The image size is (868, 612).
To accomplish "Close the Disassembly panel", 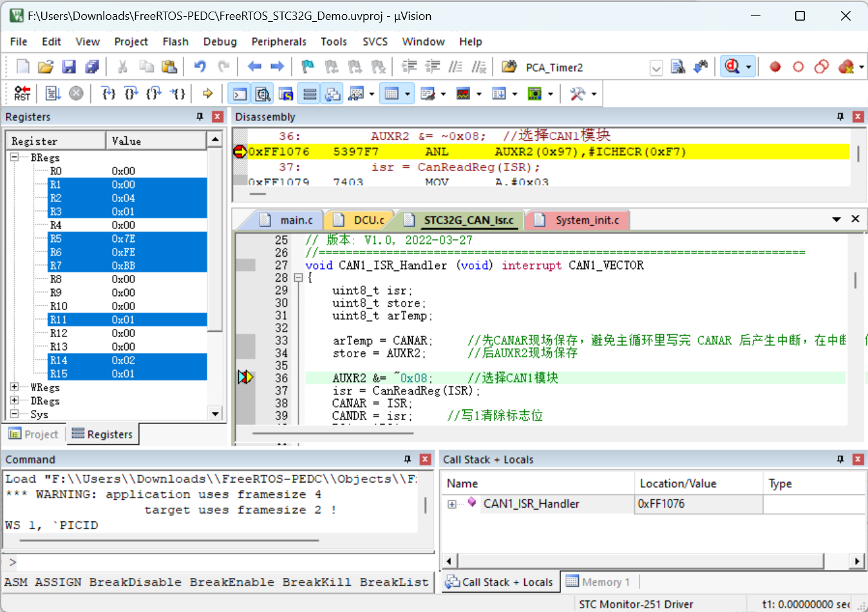I will tap(858, 116).
